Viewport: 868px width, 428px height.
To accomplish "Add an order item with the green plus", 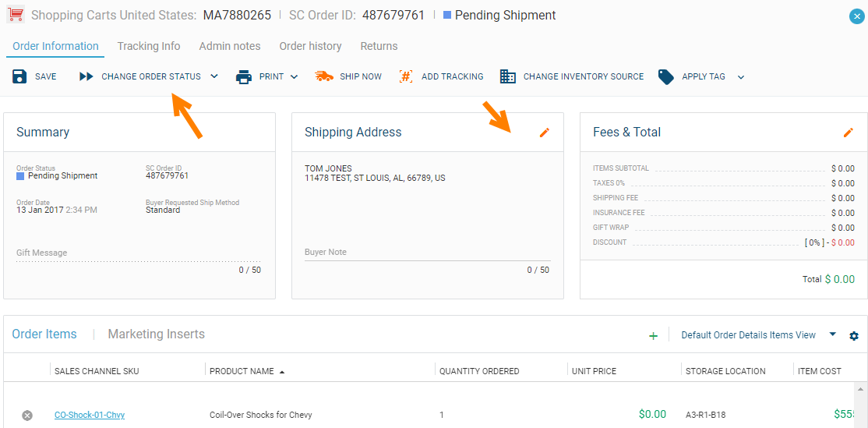I will coord(653,335).
